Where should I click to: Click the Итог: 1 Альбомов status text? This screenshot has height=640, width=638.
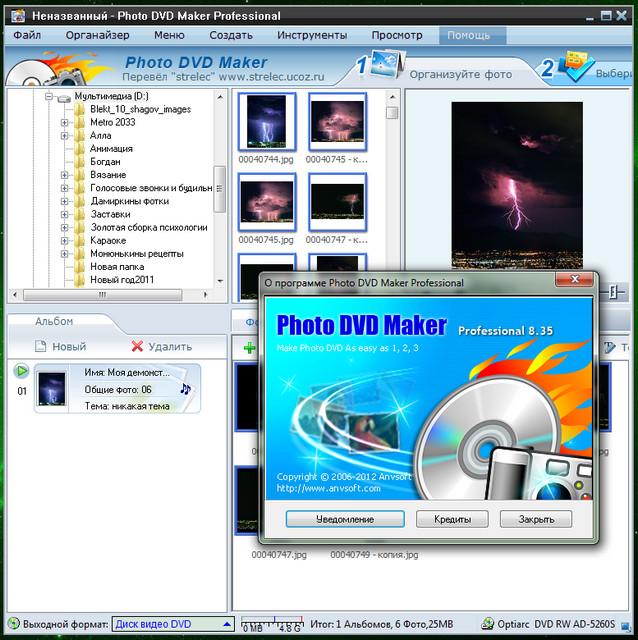pos(382,624)
